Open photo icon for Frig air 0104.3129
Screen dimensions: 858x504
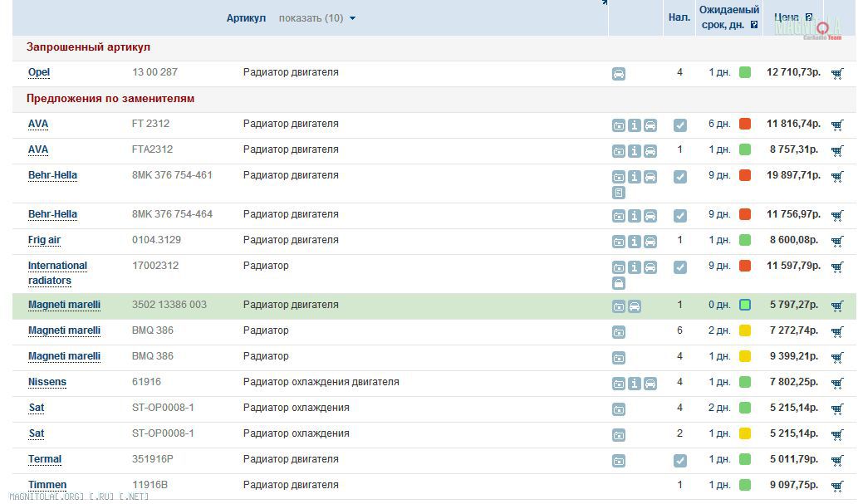(618, 242)
